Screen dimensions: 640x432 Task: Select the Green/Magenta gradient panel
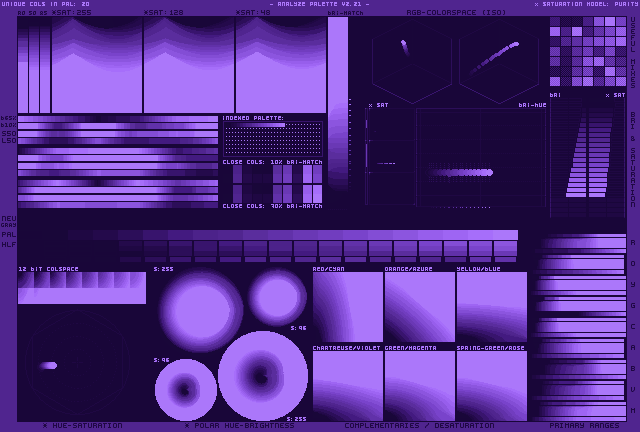click(419, 385)
